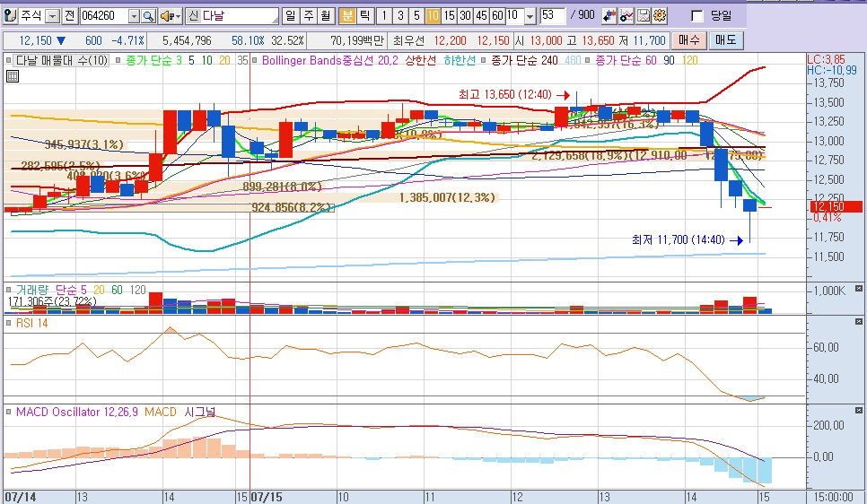Click the candle count field showing 53
867x504 pixels.
(x=553, y=16)
